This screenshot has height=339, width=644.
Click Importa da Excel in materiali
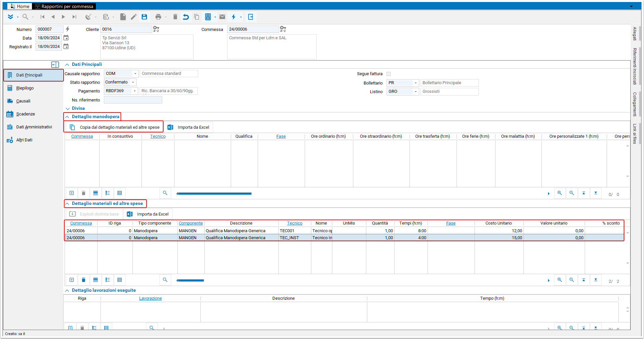tap(148, 214)
